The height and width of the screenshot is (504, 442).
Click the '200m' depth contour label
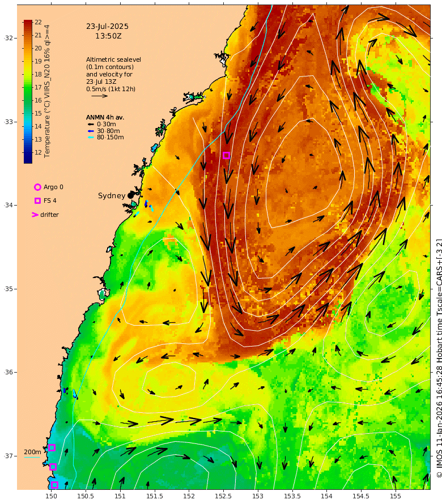pos(32,452)
